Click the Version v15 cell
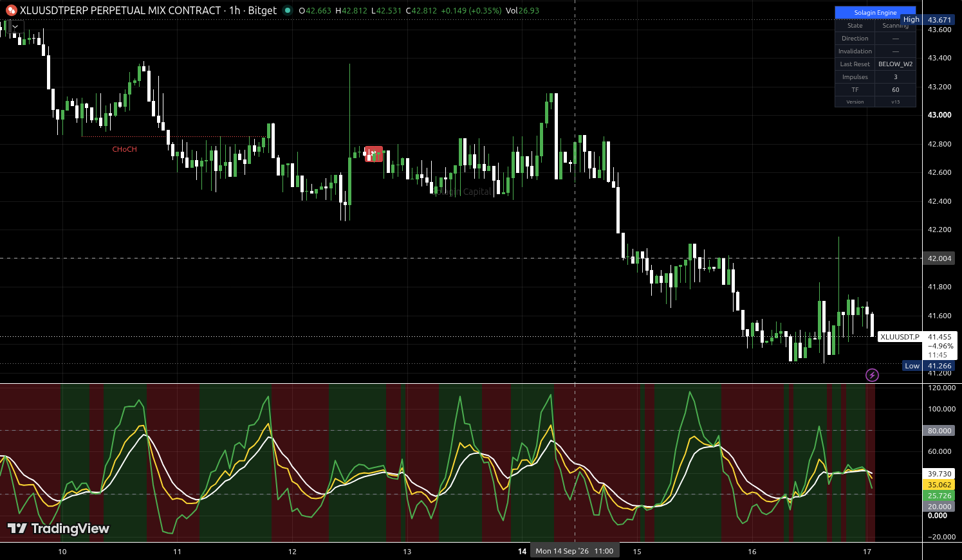Screen dimensions: 962x560 point(895,102)
